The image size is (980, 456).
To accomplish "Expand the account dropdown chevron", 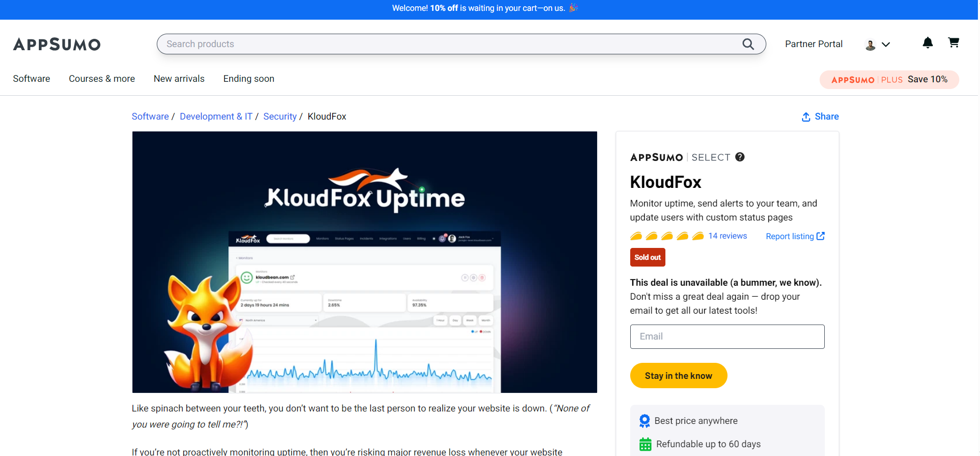I will click(x=886, y=45).
